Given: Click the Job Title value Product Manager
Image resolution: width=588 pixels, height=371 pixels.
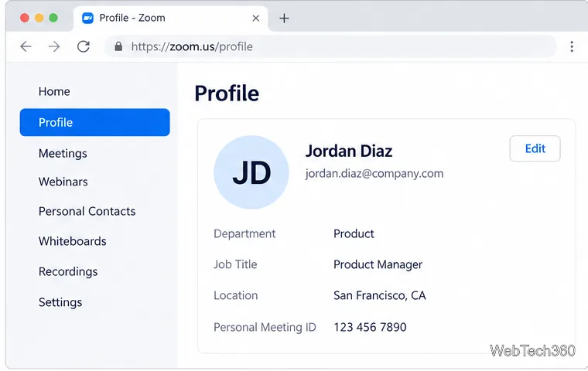Looking at the screenshot, I should [378, 264].
